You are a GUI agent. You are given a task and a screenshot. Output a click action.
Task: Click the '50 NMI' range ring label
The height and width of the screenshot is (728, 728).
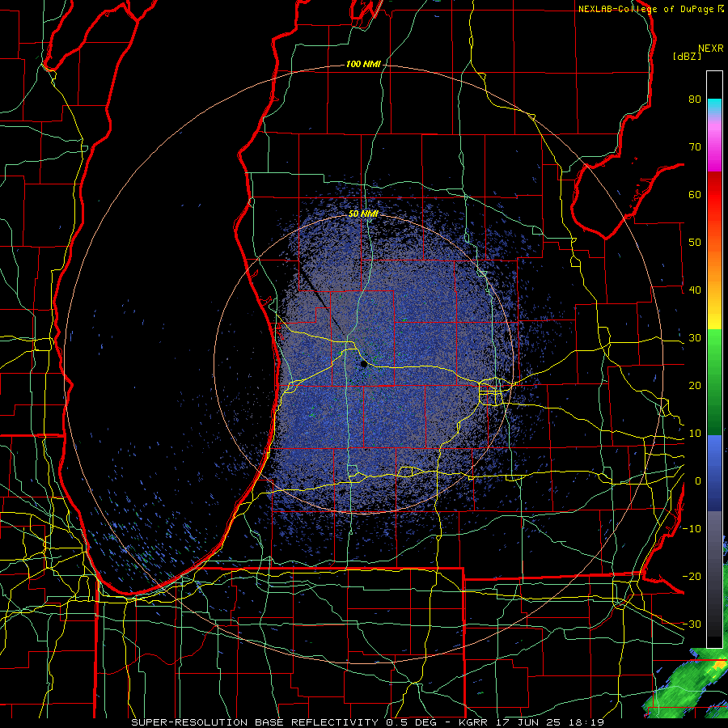pos(363,214)
